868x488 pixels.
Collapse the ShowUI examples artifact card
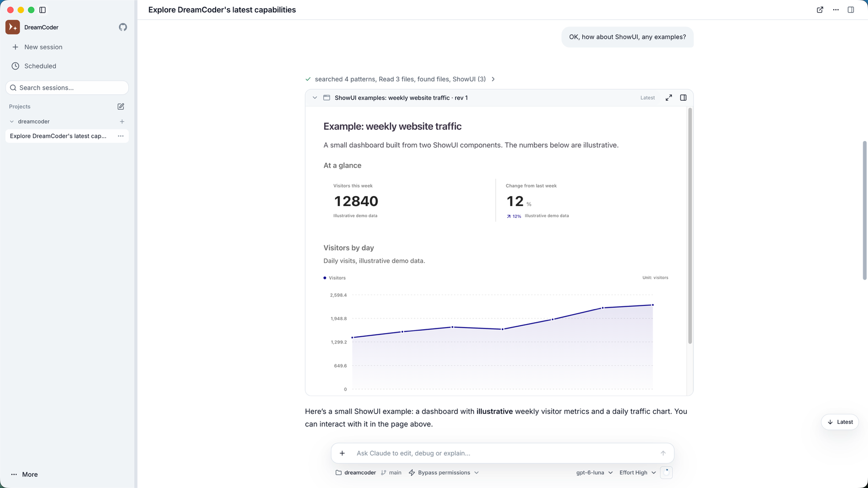(x=315, y=98)
